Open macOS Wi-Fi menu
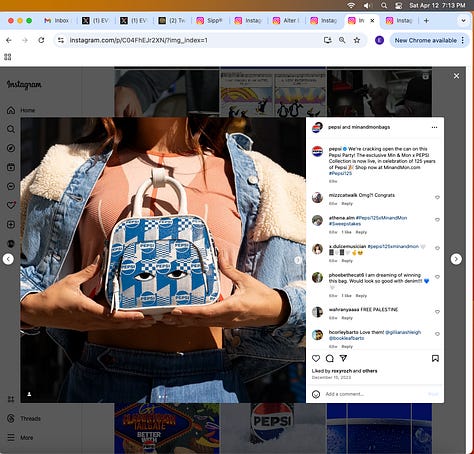Image resolution: width=474 pixels, height=454 pixels. [351, 5]
